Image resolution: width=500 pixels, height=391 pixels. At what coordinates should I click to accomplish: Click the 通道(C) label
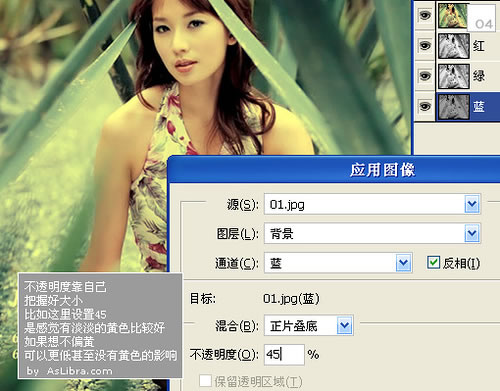(x=237, y=263)
